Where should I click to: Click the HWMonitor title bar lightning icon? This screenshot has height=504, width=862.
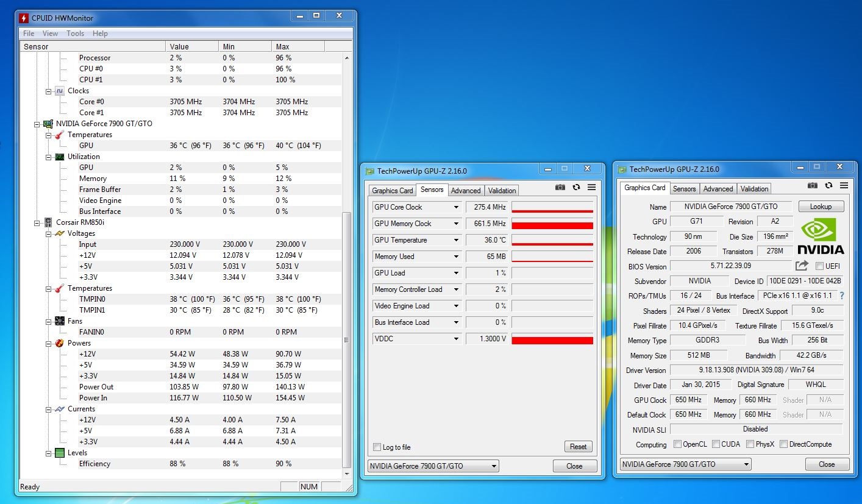coord(24,18)
